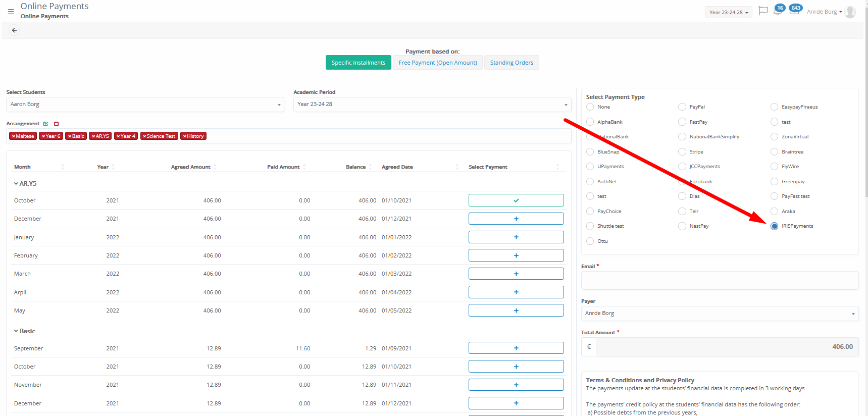Open notifications bell with 16 badge
The height and width of the screenshot is (416, 868).
coord(777,11)
